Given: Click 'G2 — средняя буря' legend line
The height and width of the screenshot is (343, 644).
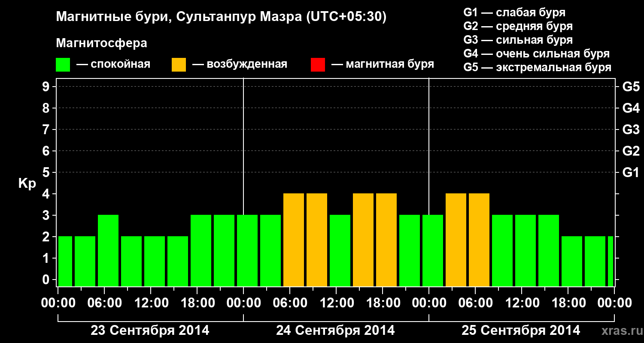Looking at the screenshot, I should pyautogui.click(x=518, y=26).
